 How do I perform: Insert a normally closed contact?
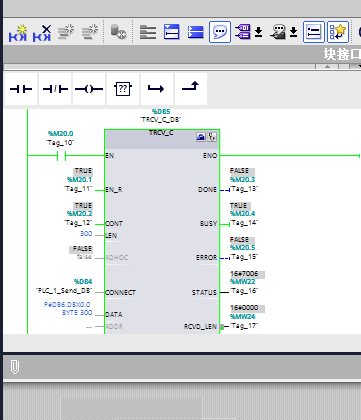click(55, 89)
